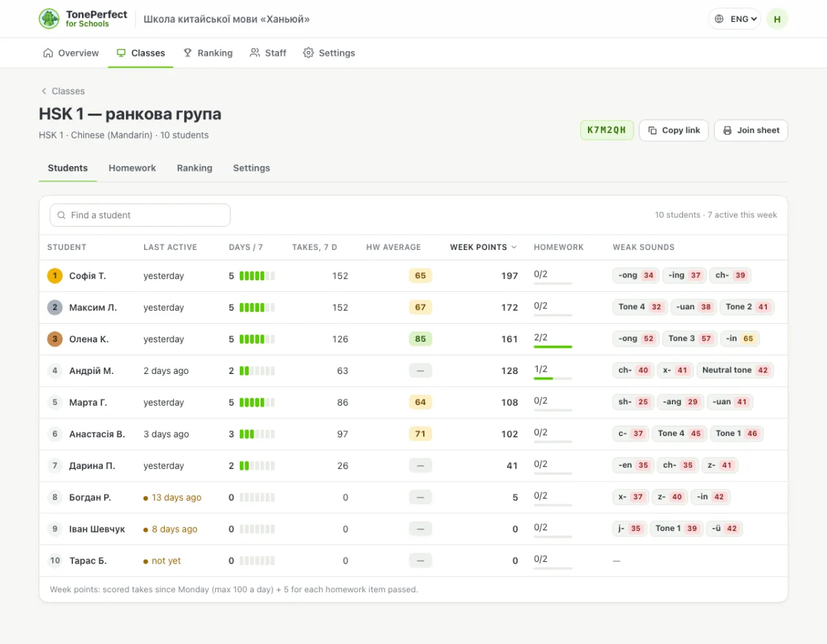
Task: Click the TonePerfect logo icon
Action: 49,19
